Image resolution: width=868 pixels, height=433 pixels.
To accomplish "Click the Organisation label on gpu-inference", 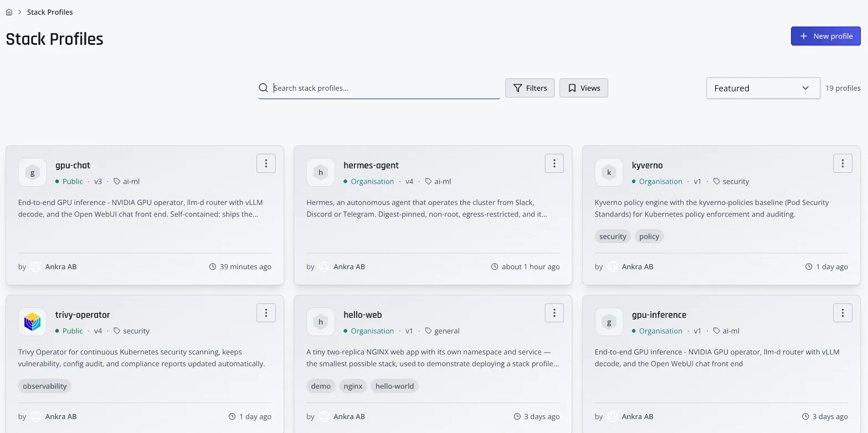I will coord(657,331).
